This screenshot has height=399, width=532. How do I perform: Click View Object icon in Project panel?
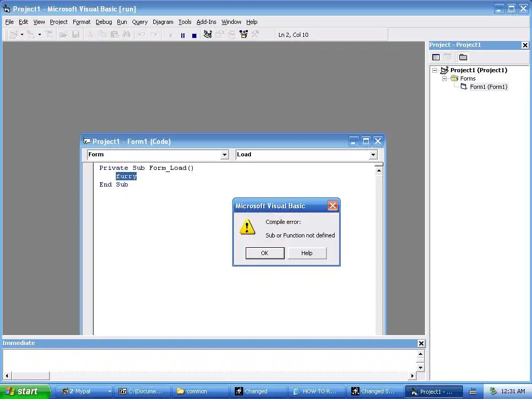(x=448, y=57)
